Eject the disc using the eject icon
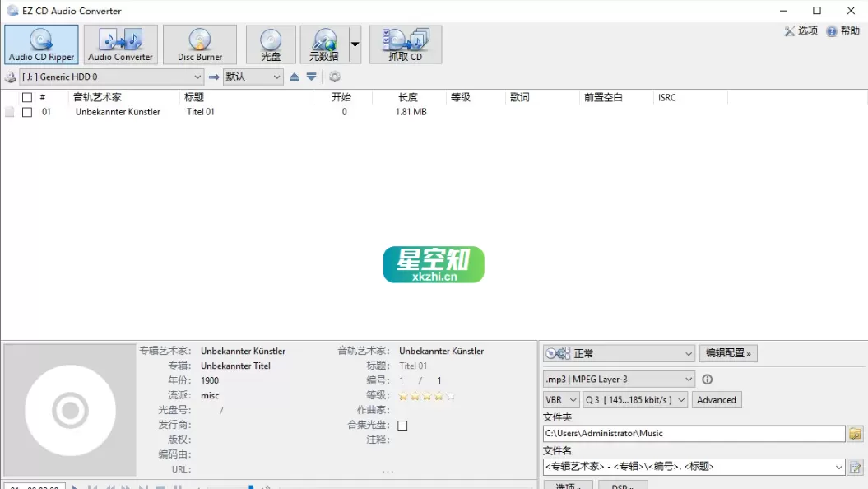The image size is (868, 489). point(295,76)
